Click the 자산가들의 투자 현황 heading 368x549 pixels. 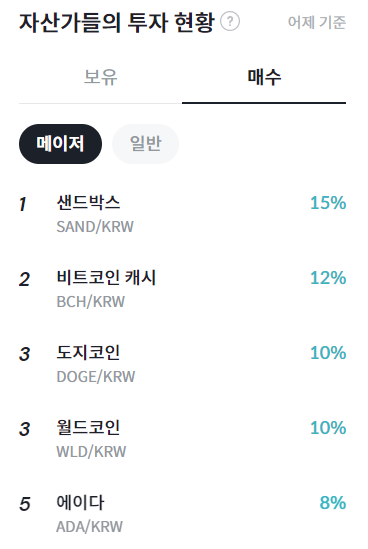[x=116, y=22]
